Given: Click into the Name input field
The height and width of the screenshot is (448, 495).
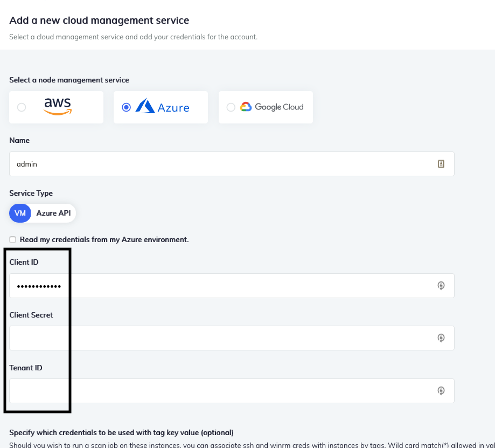Looking at the screenshot, I should point(232,164).
